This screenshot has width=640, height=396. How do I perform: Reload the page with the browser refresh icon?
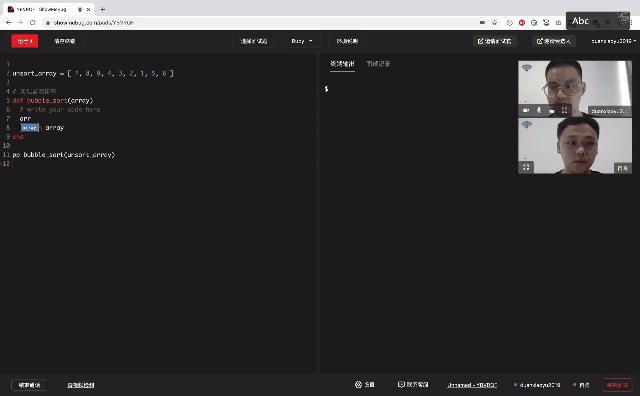pos(33,23)
